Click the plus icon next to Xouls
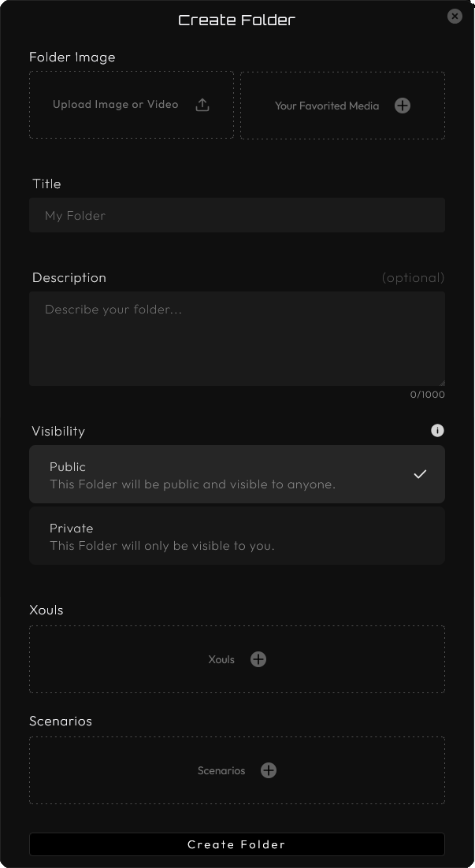This screenshot has width=475, height=868. pyautogui.click(x=258, y=659)
